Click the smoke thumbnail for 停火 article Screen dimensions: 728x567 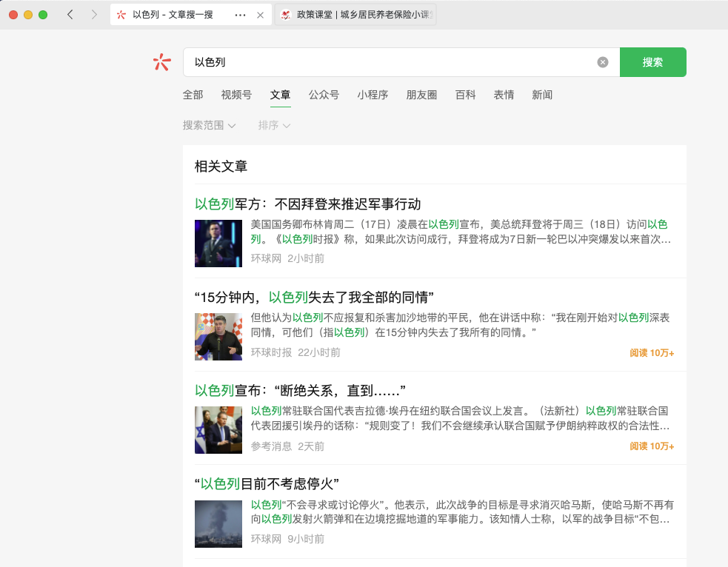coord(218,523)
